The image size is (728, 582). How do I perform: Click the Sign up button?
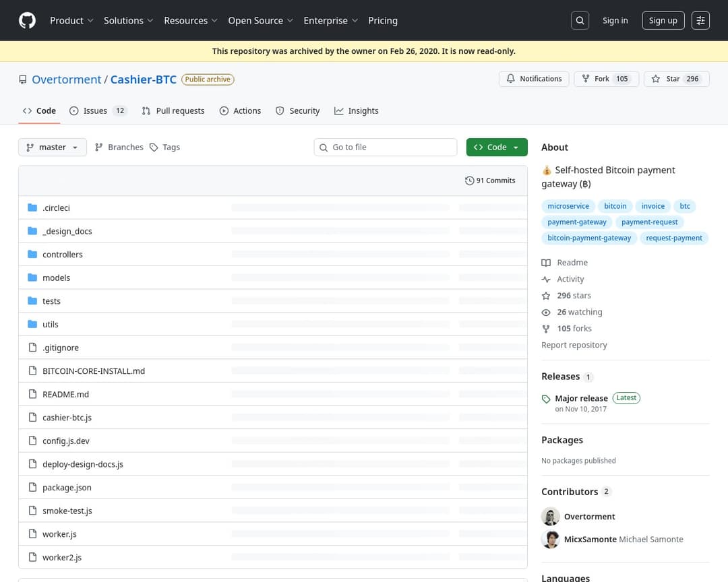click(663, 20)
